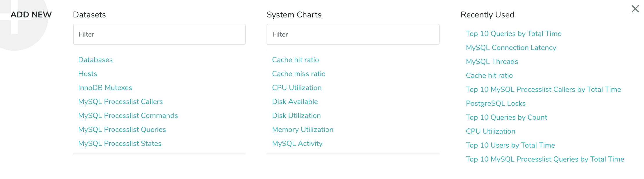Select the Databases dataset

click(x=95, y=60)
